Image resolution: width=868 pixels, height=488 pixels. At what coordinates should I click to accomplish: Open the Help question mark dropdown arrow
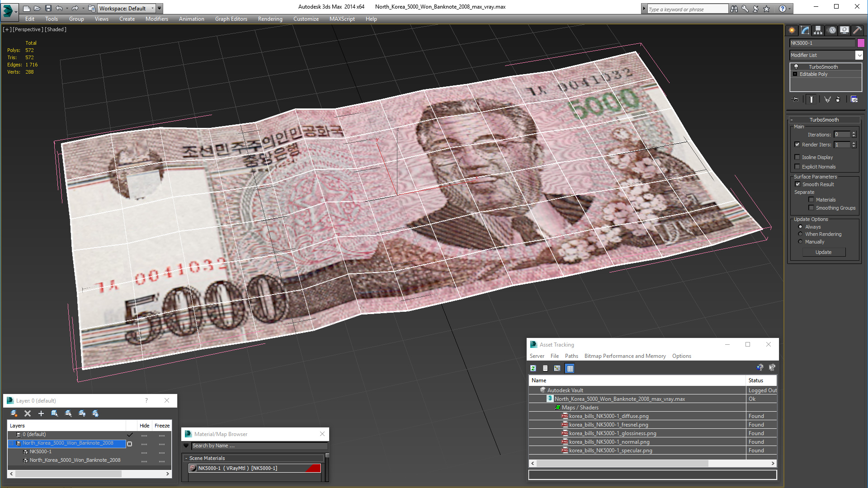[x=790, y=9]
